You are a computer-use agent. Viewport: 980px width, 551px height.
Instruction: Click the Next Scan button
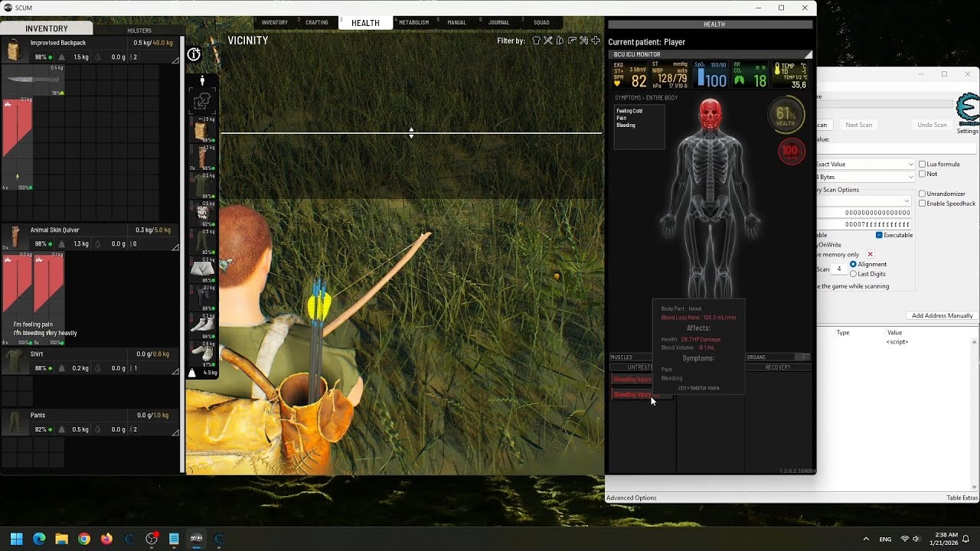coord(858,125)
